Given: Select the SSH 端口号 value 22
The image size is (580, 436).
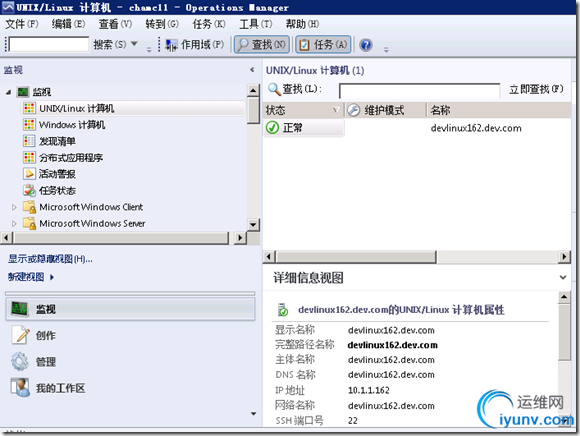Looking at the screenshot, I should tap(353, 420).
